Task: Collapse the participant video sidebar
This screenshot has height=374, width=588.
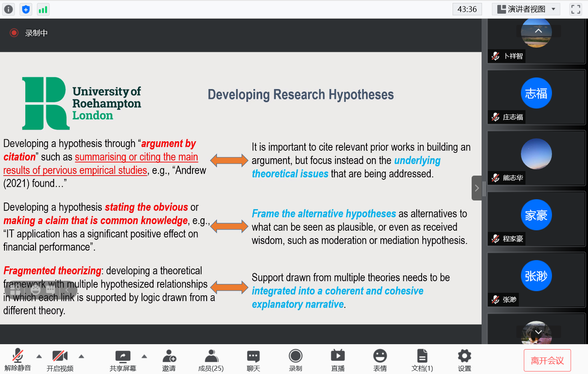Action: (x=477, y=188)
